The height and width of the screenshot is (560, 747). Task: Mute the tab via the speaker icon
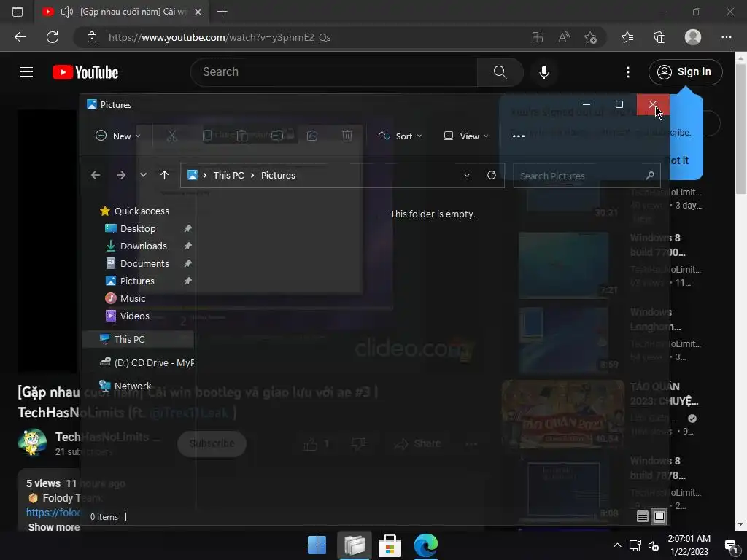67,12
